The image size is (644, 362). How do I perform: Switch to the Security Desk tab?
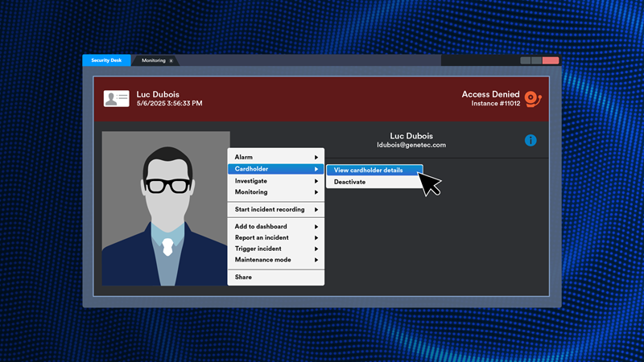coord(105,61)
